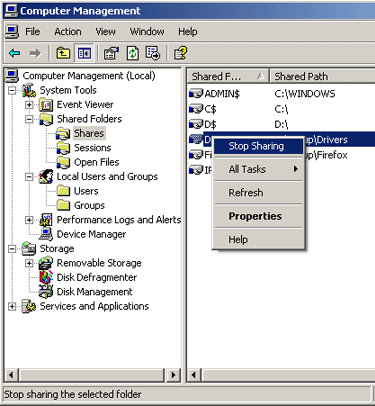Select Sessions in the tree
The image size is (375, 406).
coord(92,148)
